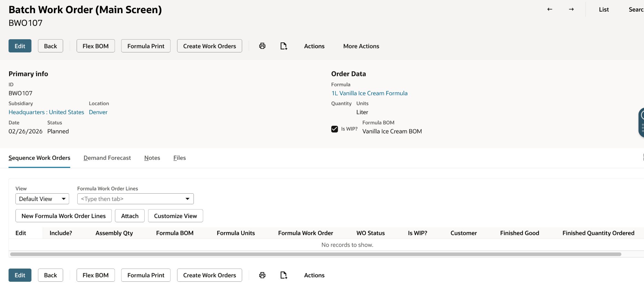Uncheck the Is WIP? checkbox
Viewport: 644px width, 302px height.
[x=334, y=129]
